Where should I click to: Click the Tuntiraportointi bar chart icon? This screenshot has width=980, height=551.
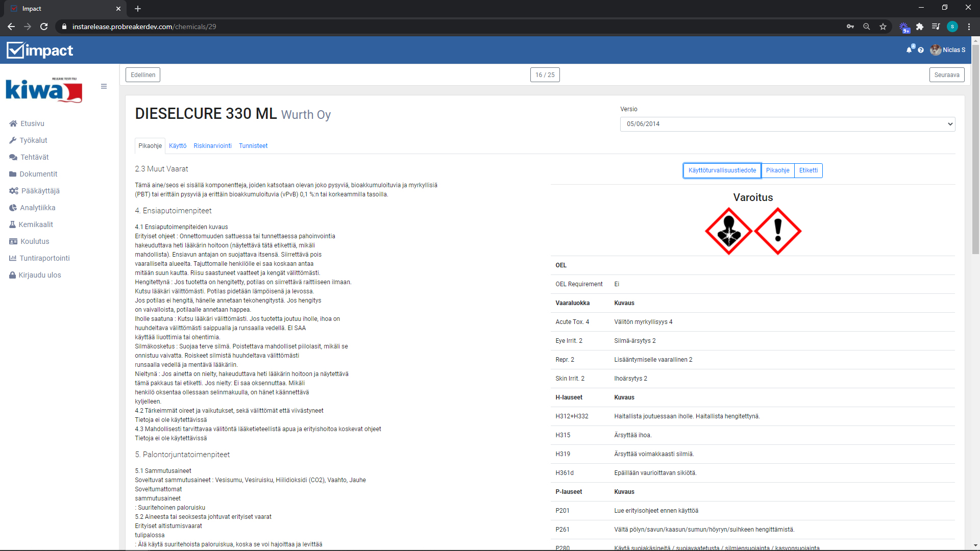point(13,258)
